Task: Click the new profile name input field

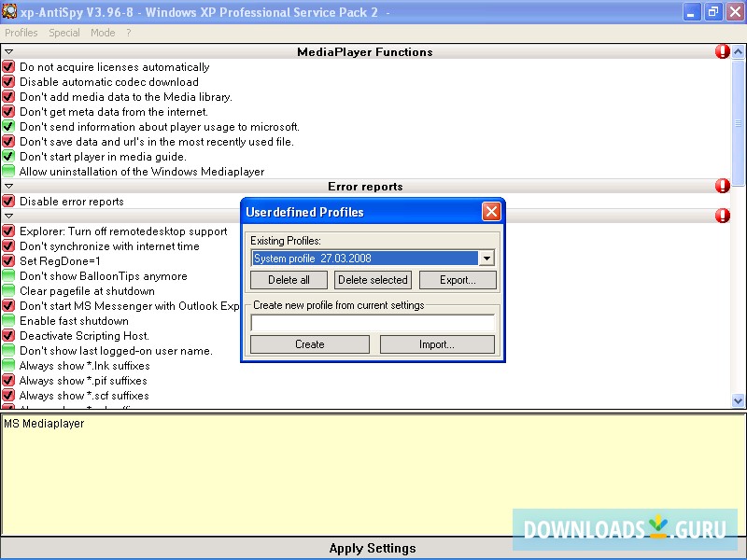Action: [373, 321]
